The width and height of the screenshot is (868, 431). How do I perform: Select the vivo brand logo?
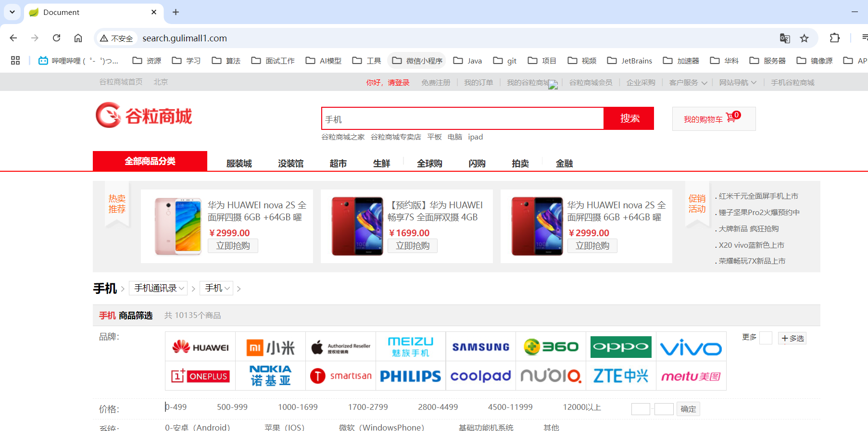pos(691,347)
